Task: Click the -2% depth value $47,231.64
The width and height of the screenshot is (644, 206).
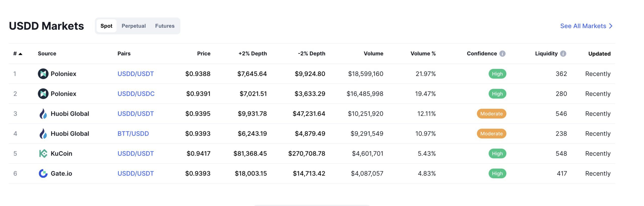Action: click(309, 114)
